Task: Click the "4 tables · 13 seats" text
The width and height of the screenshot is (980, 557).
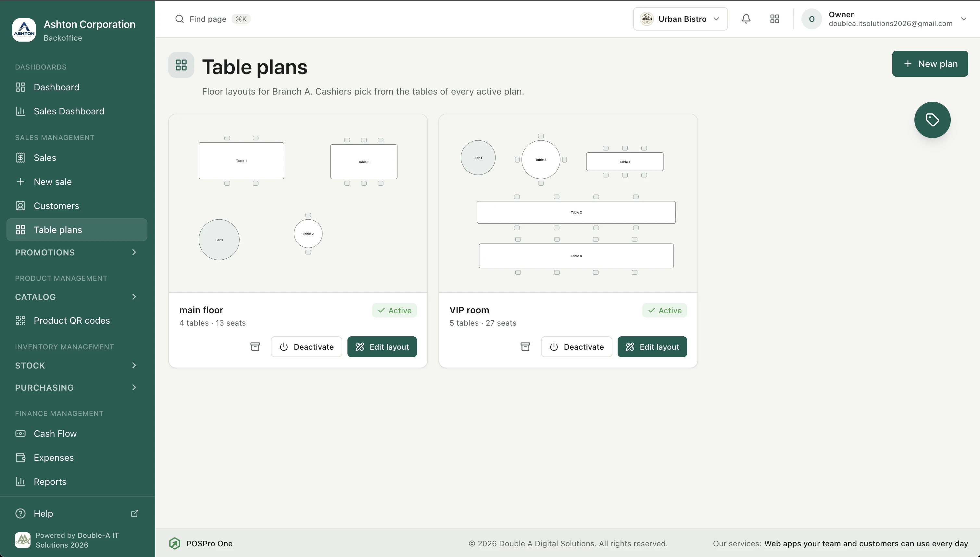Action: coord(212,323)
